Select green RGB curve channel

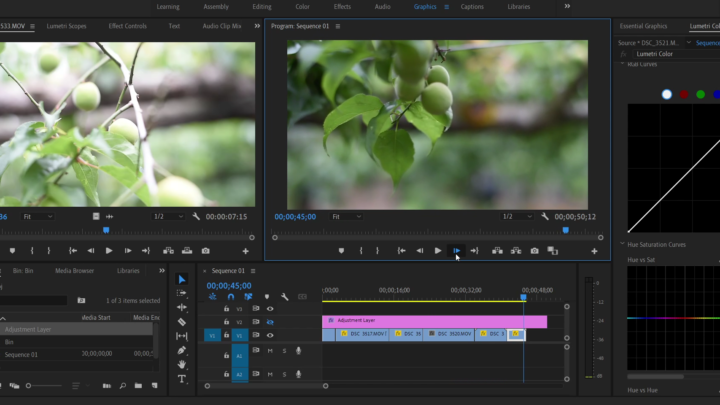pos(701,94)
